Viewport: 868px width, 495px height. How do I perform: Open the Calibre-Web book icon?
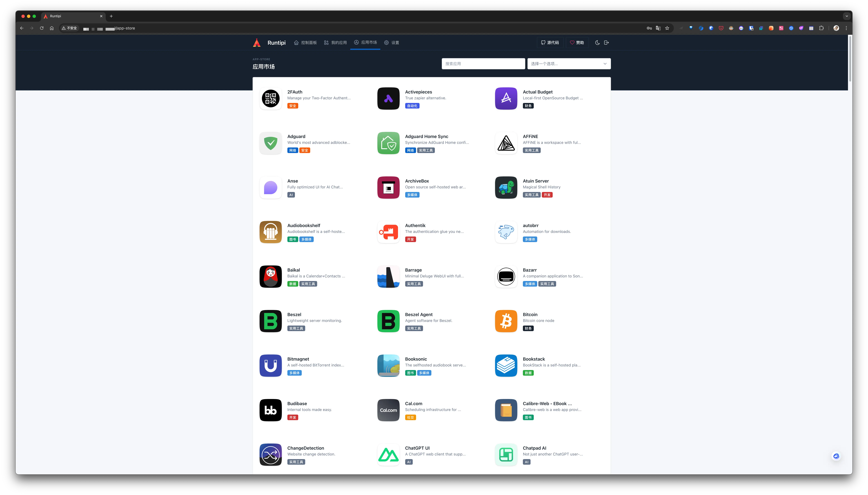(x=506, y=410)
